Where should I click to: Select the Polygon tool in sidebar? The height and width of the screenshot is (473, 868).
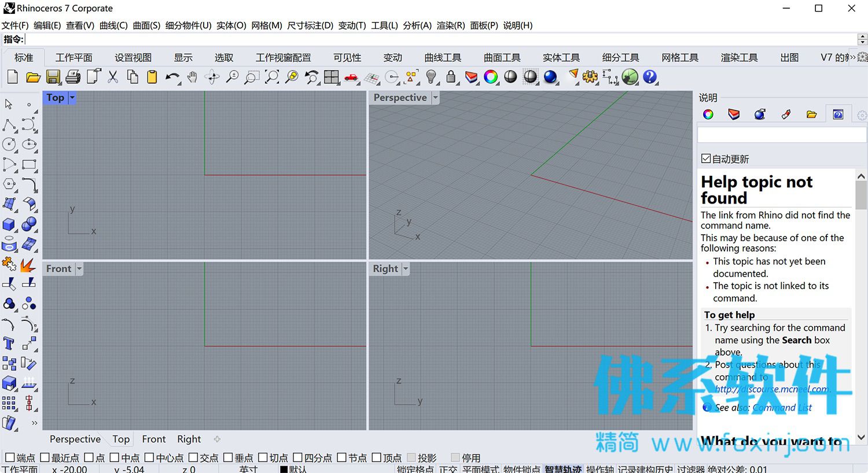click(x=9, y=184)
